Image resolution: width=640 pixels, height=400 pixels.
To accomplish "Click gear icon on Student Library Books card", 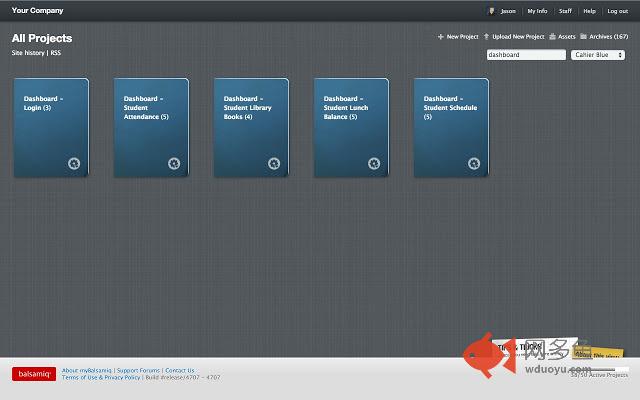I will 274,163.
